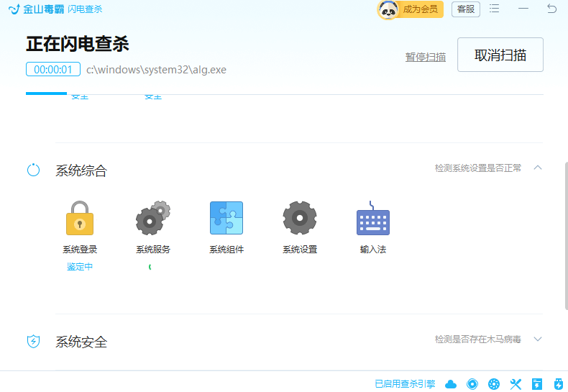This screenshot has width=568, height=392.
Task: Click the scanned path c:\windows\system32\alg.exe
Action: pyautogui.click(x=156, y=70)
